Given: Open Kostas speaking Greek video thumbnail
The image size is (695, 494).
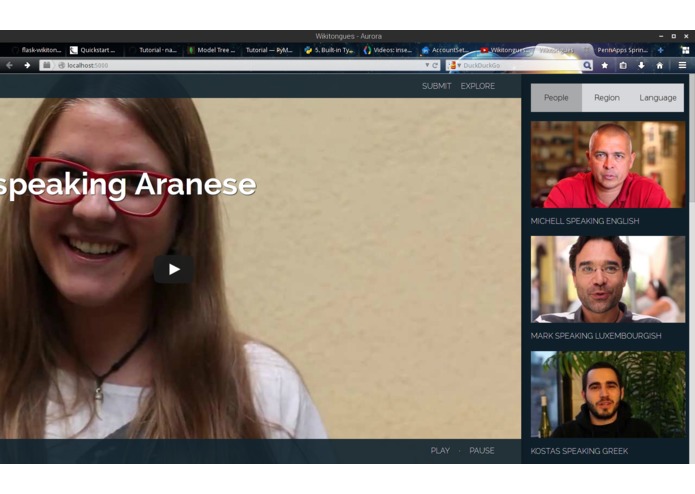Looking at the screenshot, I should [608, 394].
